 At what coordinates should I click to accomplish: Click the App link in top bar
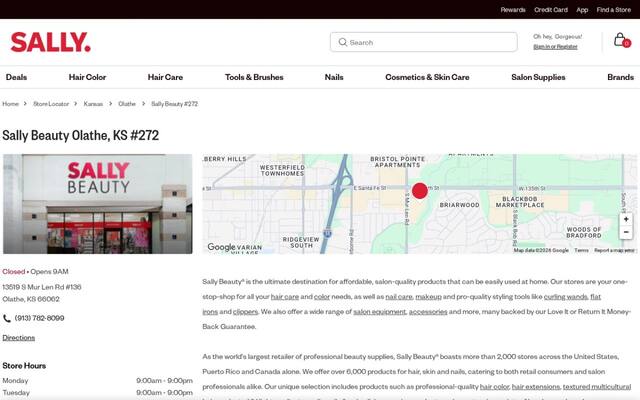(582, 10)
